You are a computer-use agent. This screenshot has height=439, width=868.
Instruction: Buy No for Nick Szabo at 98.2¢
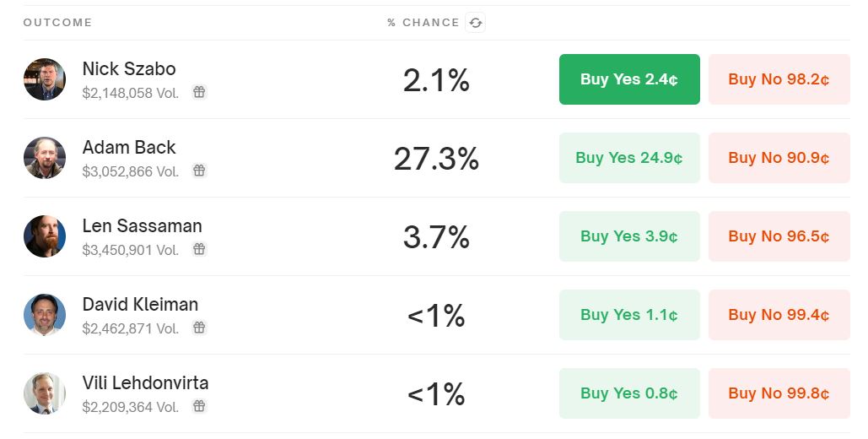779,79
